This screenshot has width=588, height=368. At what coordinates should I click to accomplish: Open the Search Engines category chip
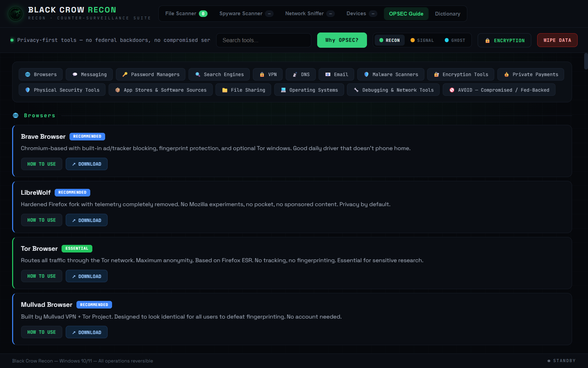(x=219, y=74)
